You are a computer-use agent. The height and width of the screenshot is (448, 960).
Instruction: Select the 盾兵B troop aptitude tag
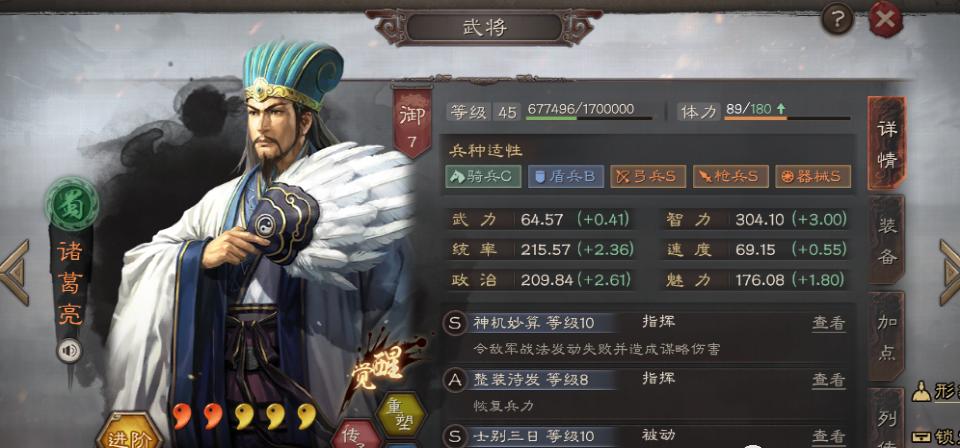tap(565, 176)
